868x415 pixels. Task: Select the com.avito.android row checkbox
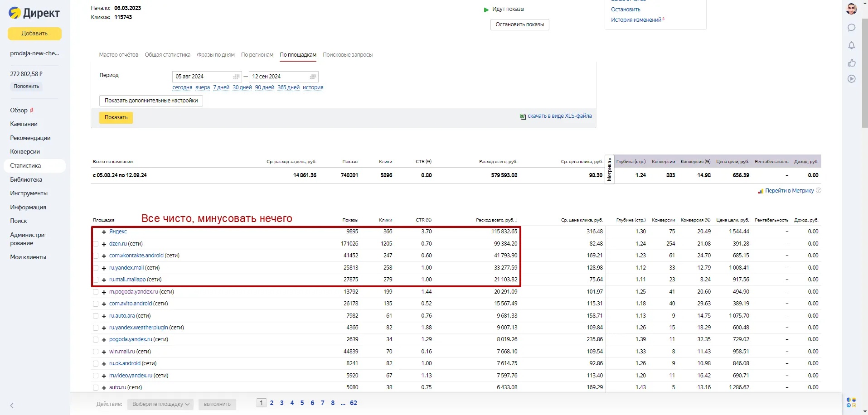pos(96,304)
